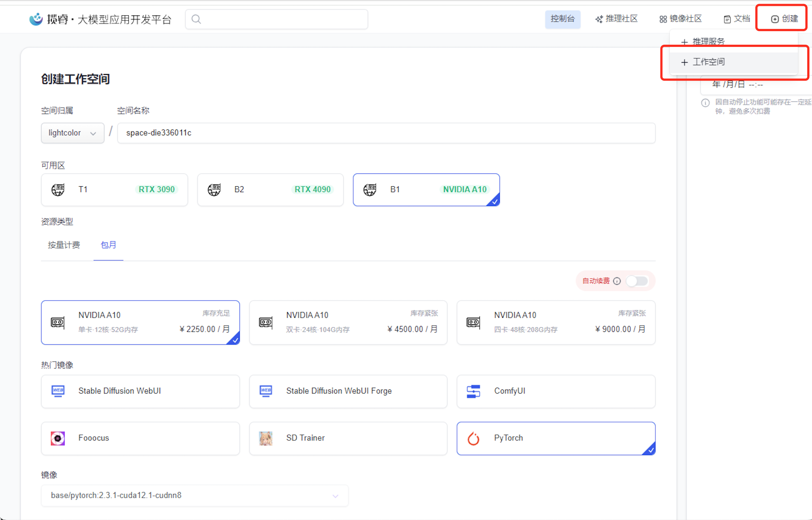Expand the base/pytorch image dropdown
Viewport: 812px width, 520px height.
195,495
